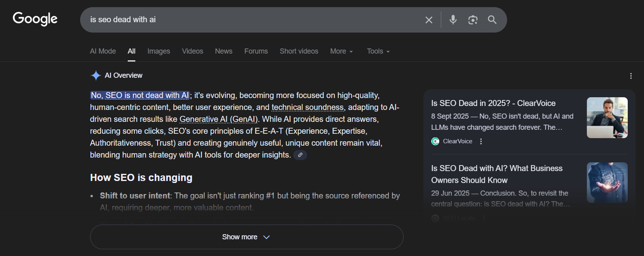Open AI Overview three-dot options menu

coord(631,76)
